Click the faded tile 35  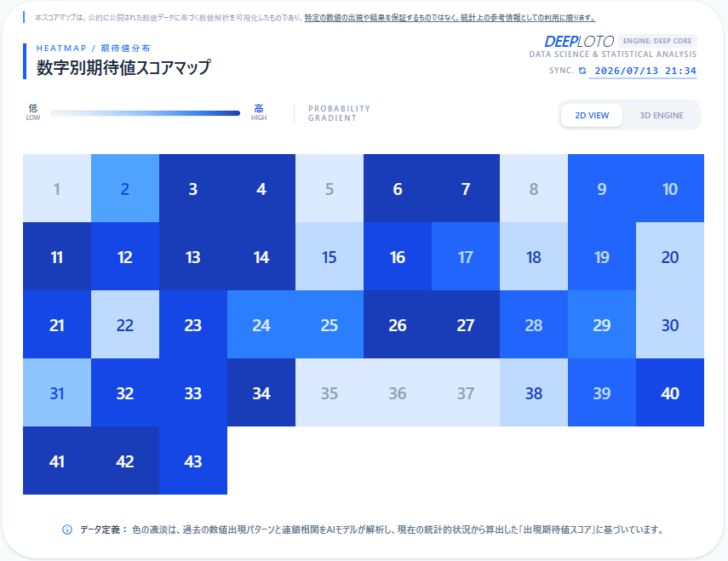pyautogui.click(x=330, y=392)
